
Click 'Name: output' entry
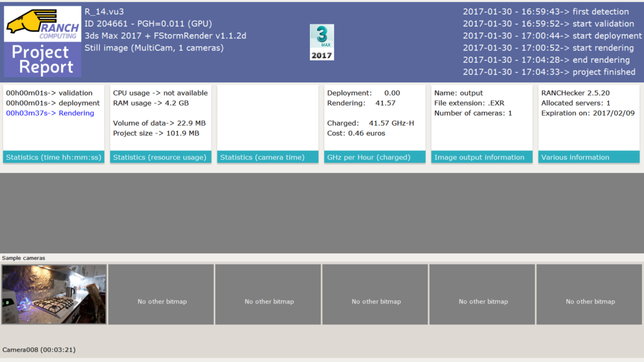point(458,93)
